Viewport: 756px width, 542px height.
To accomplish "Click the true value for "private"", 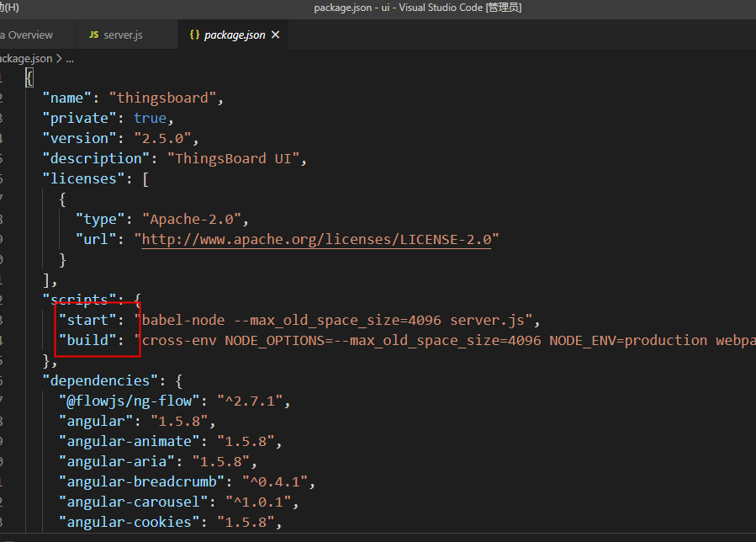I will coord(150,118).
